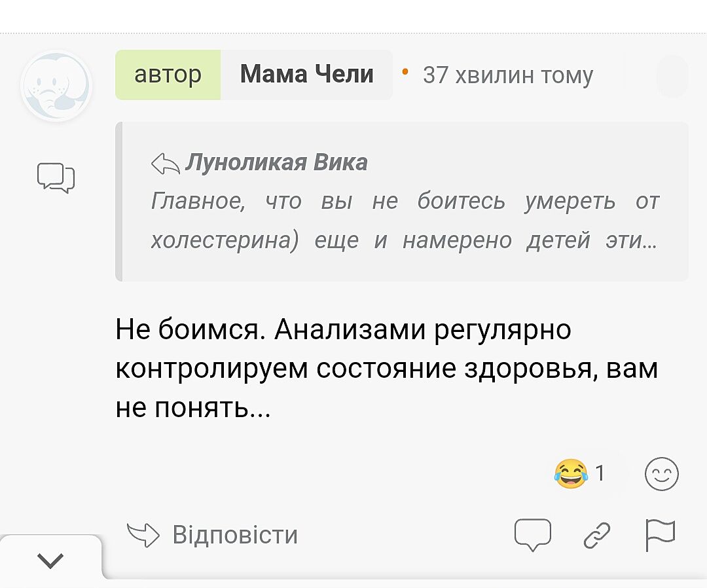
Task: Copy comment link via chain icon
Action: (x=596, y=535)
